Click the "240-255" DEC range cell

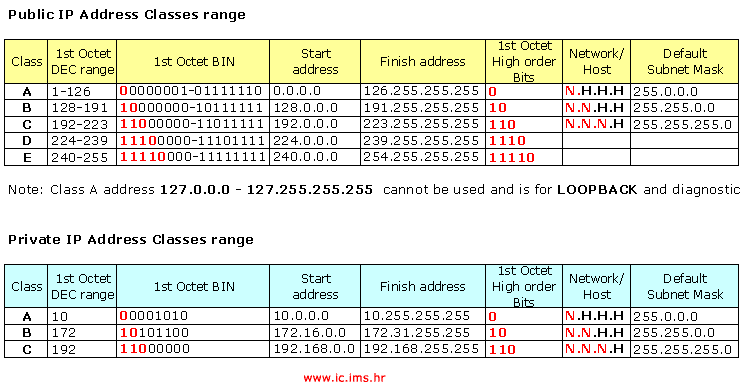click(82, 157)
